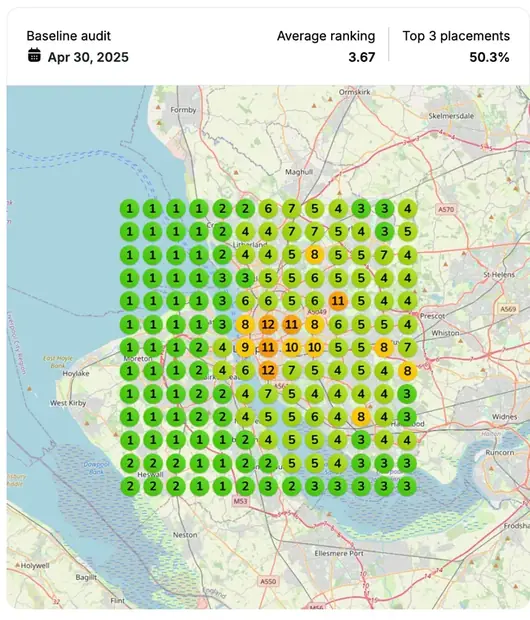
Task: Click the Whiston label on the map
Action: click(445, 333)
